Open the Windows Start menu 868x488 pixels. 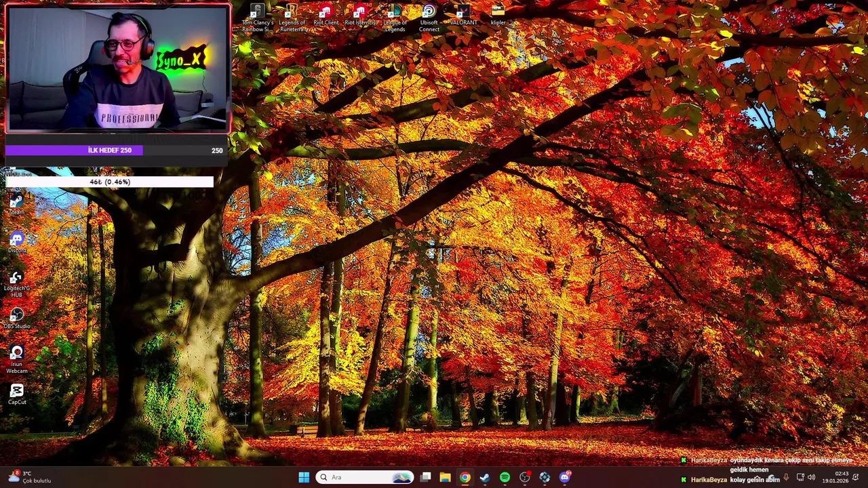pos(304,477)
